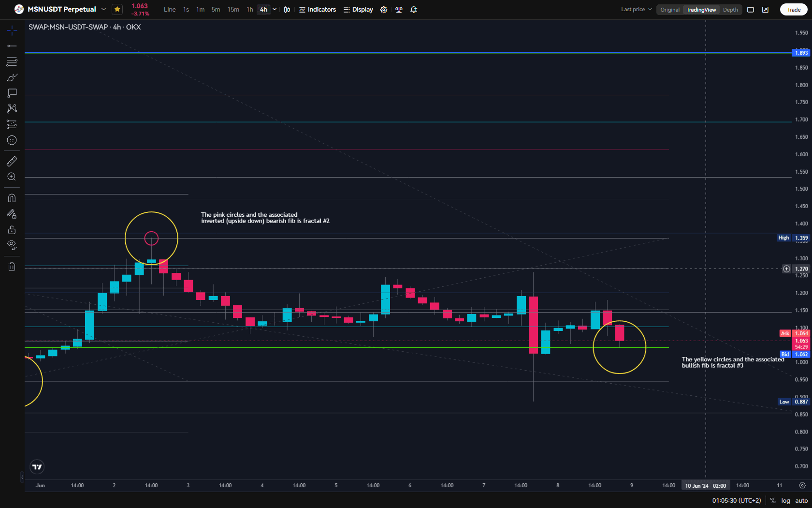Viewport: 812px width, 508px height.
Task: Switch to Line chart view
Action: pyautogui.click(x=170, y=9)
